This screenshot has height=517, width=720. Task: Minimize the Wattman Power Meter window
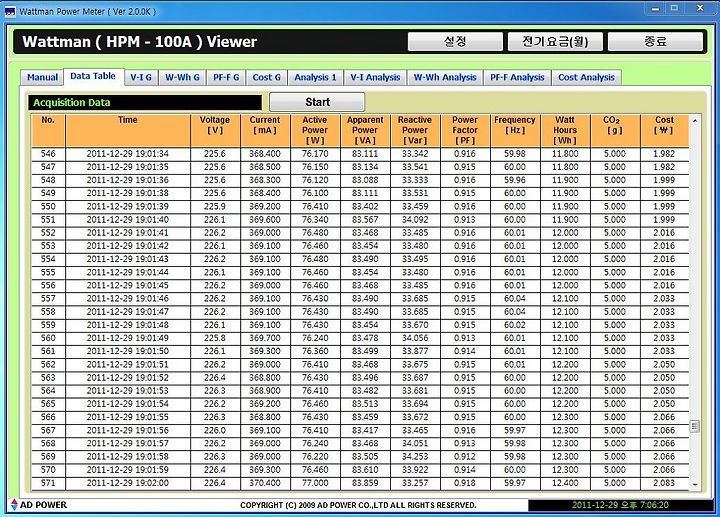point(655,8)
